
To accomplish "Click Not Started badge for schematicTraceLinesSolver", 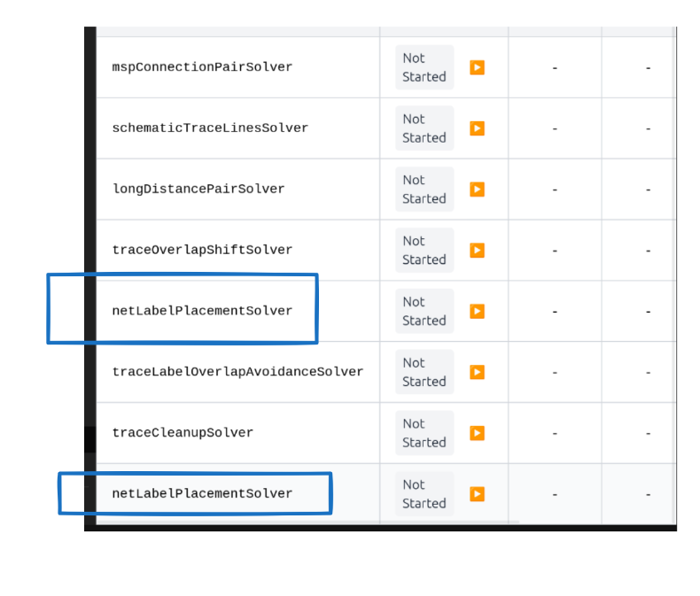I will point(424,128).
